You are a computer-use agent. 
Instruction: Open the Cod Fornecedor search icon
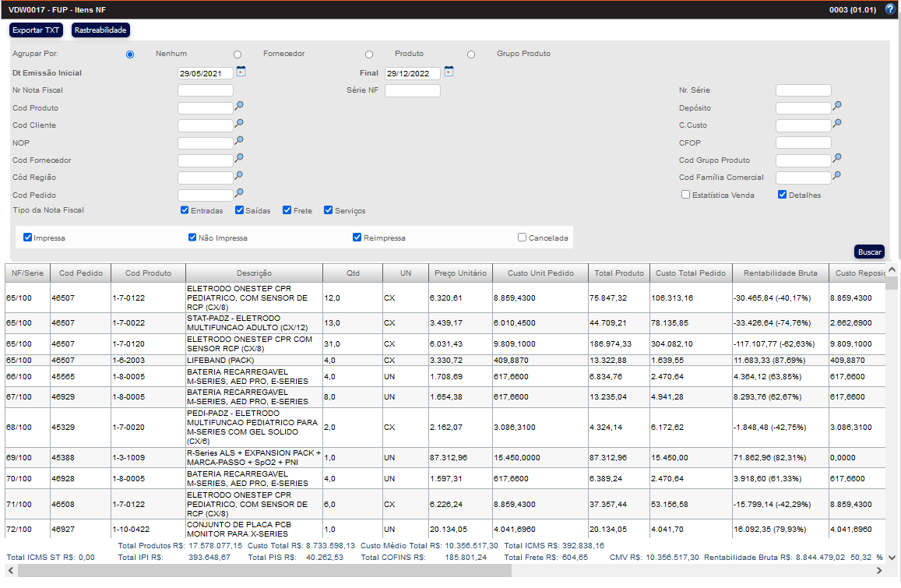pyautogui.click(x=240, y=158)
